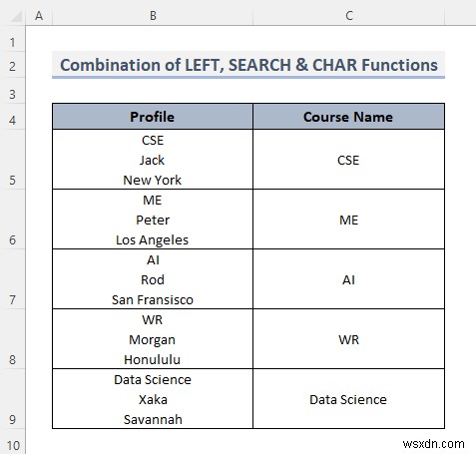Select the profile cell with Morgan Honululu
Image resolution: width=476 pixels, height=454 pixels.
tap(153, 339)
